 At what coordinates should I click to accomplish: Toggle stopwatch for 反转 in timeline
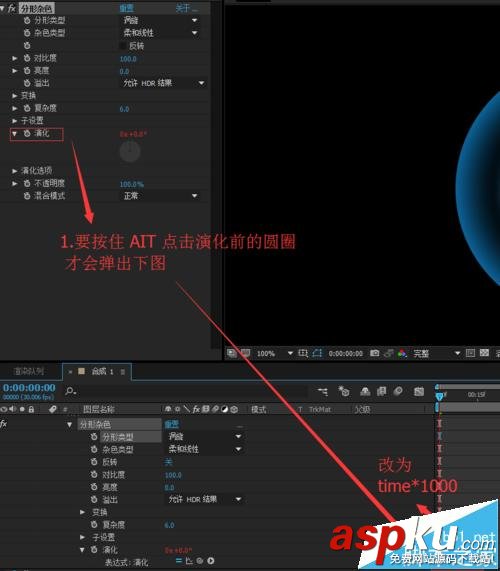click(94, 462)
